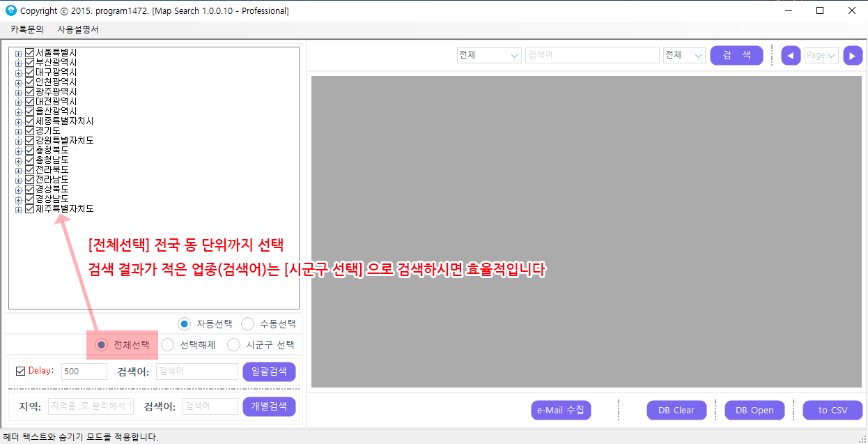The width and height of the screenshot is (868, 444).
Task: Open the Page dropdown
Action: pos(821,56)
